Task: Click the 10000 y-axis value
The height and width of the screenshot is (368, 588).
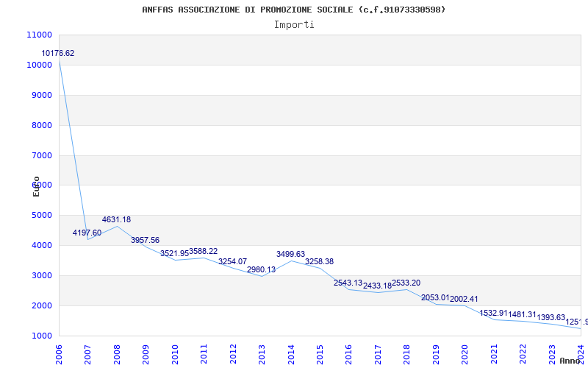Action: point(40,65)
